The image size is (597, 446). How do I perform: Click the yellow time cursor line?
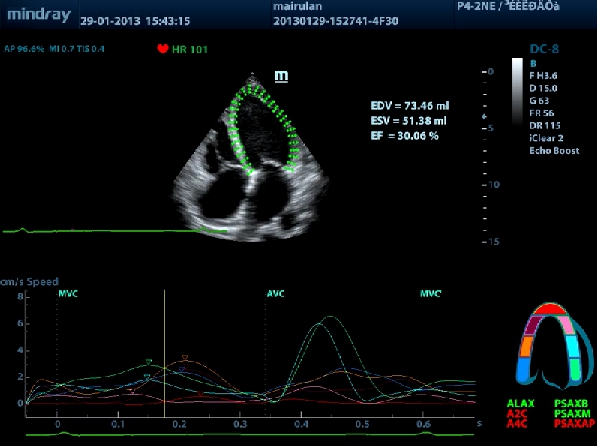[164, 353]
